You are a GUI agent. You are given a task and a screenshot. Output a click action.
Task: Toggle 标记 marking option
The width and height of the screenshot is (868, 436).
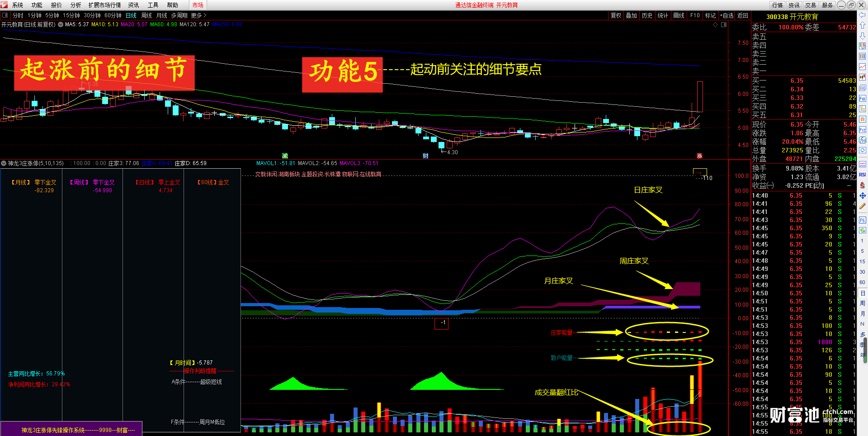pos(710,15)
